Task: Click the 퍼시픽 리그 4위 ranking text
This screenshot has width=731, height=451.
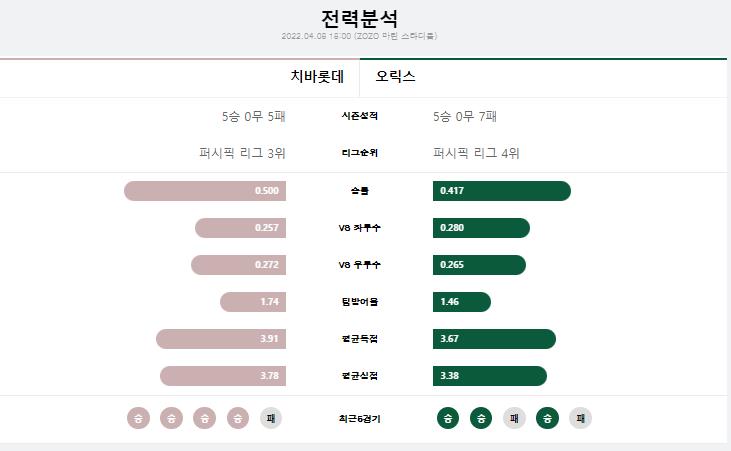Action: (476, 153)
